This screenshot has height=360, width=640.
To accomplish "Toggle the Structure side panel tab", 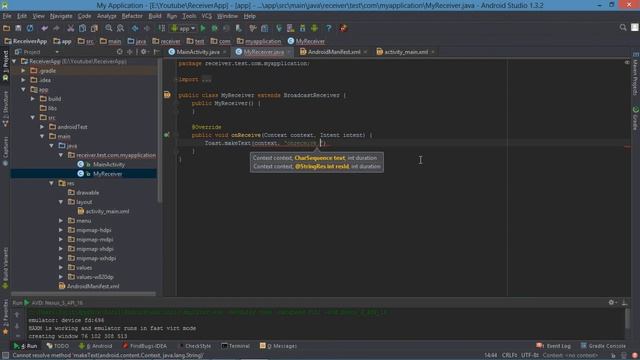I will click(5, 109).
